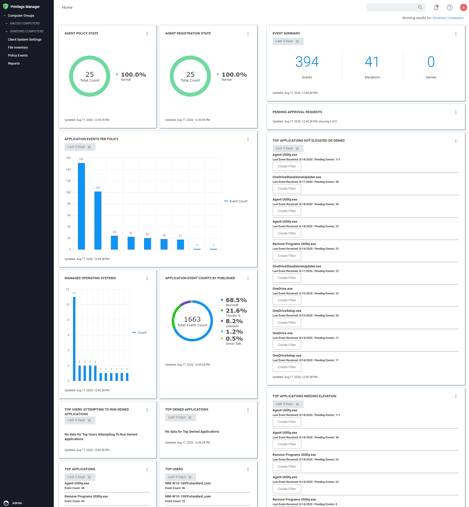Image resolution: width=469 pixels, height=507 pixels.
Task: Click Remove Programs Utility.exe in Top Applications widget
Action: [x=86, y=497]
